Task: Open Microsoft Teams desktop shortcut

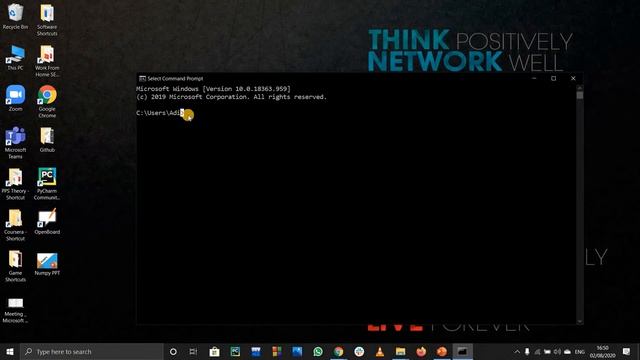Action: [15, 142]
